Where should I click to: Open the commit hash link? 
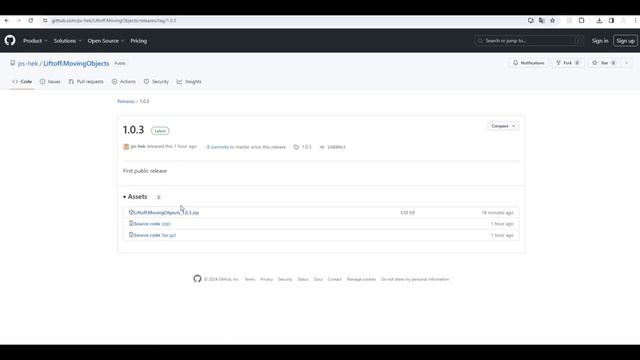[x=336, y=147]
